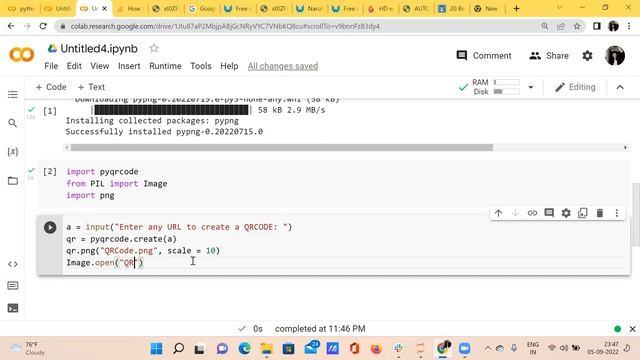Viewport: 640px width, 360px height.
Task: Click the notebook vertical scrollbar
Action: click(x=636, y=214)
